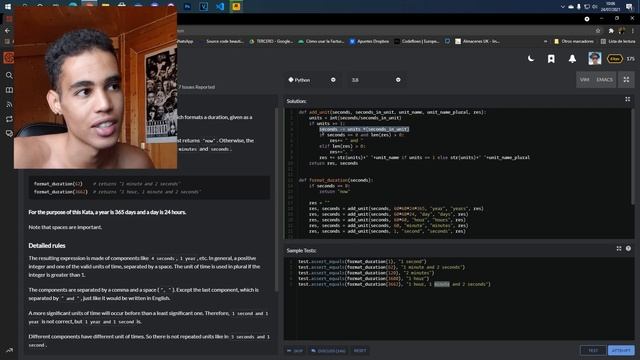Open the Sample Tests help question-mark icon
The width and height of the screenshot is (640, 360).
628,249
